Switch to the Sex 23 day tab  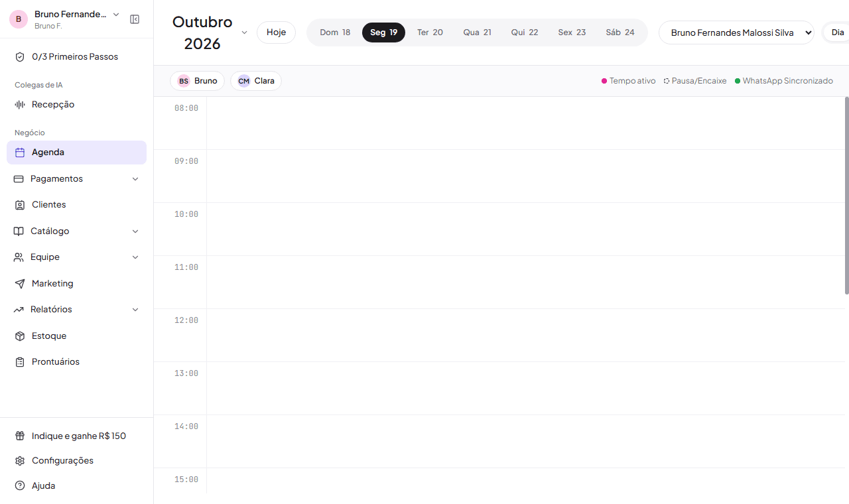[572, 32]
